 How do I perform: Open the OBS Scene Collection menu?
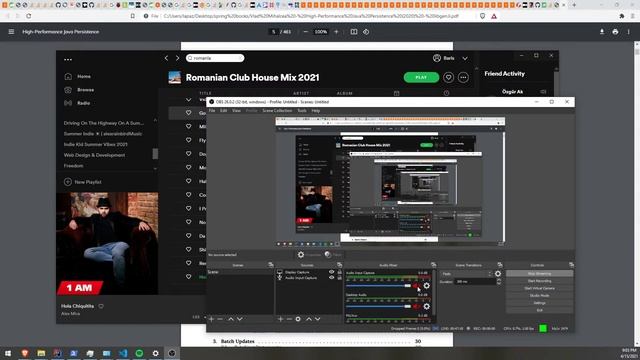click(277, 111)
